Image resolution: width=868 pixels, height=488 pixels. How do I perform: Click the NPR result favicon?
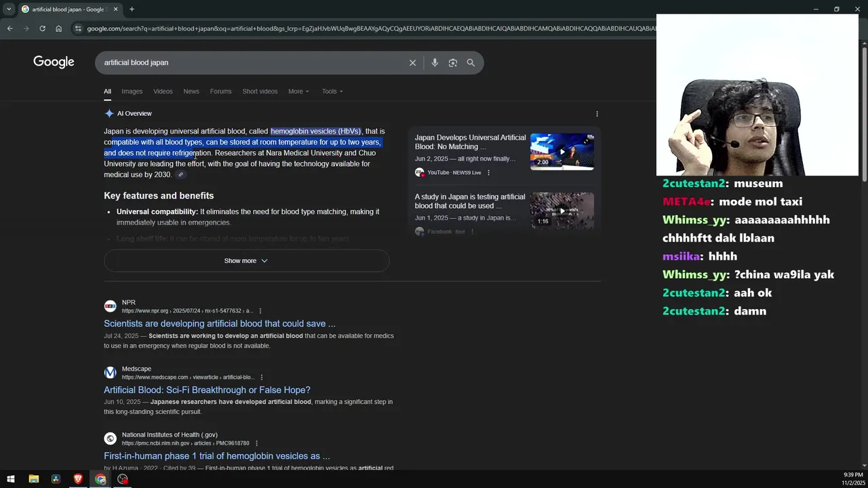click(x=110, y=306)
